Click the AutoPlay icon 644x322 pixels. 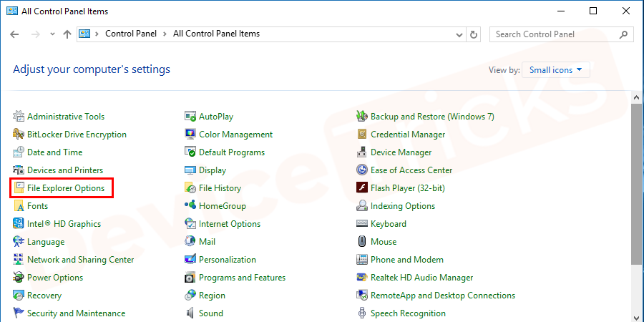tap(190, 117)
